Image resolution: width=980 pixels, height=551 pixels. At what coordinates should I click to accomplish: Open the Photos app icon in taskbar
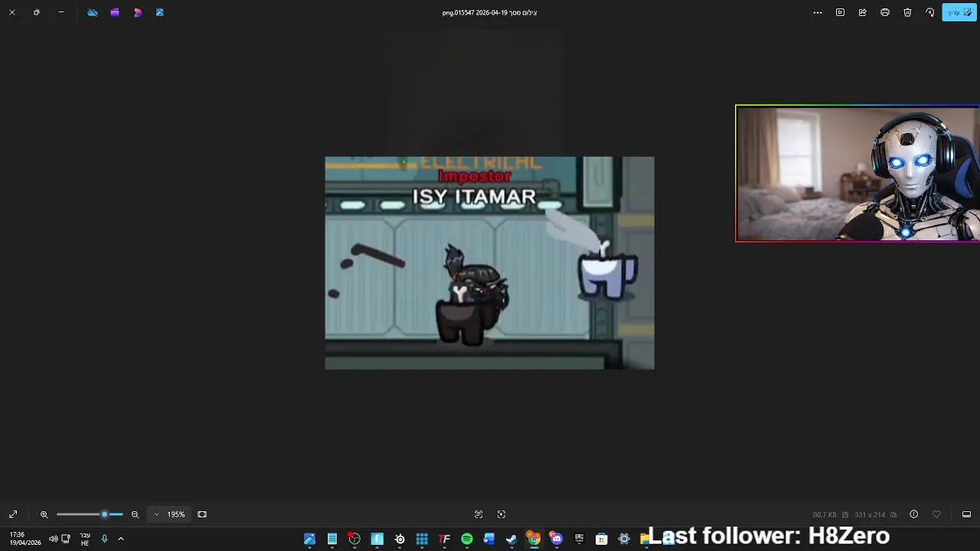click(x=309, y=539)
